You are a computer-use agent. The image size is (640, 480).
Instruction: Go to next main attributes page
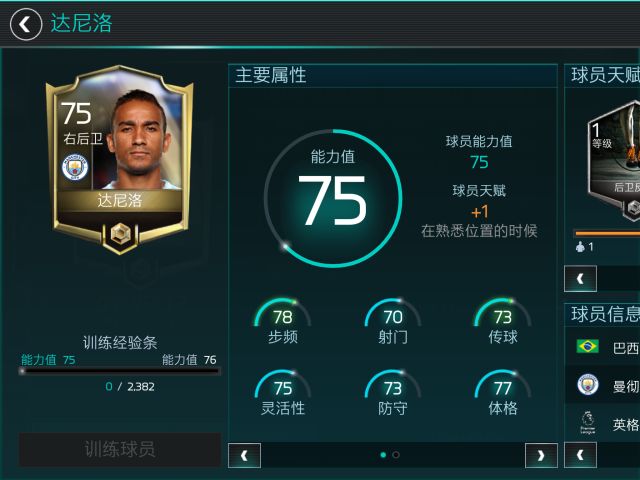(x=541, y=455)
